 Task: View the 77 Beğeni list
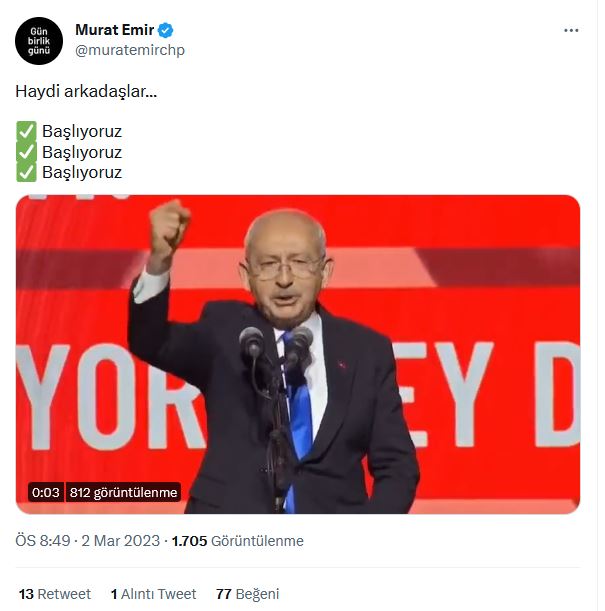(x=247, y=594)
